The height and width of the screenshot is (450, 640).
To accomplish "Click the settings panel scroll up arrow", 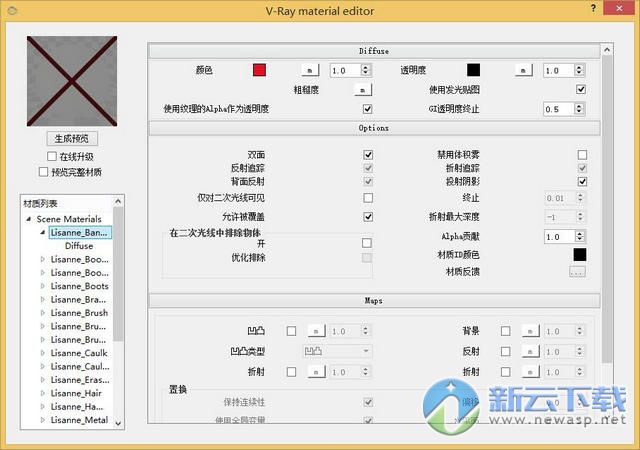I will pos(607,50).
